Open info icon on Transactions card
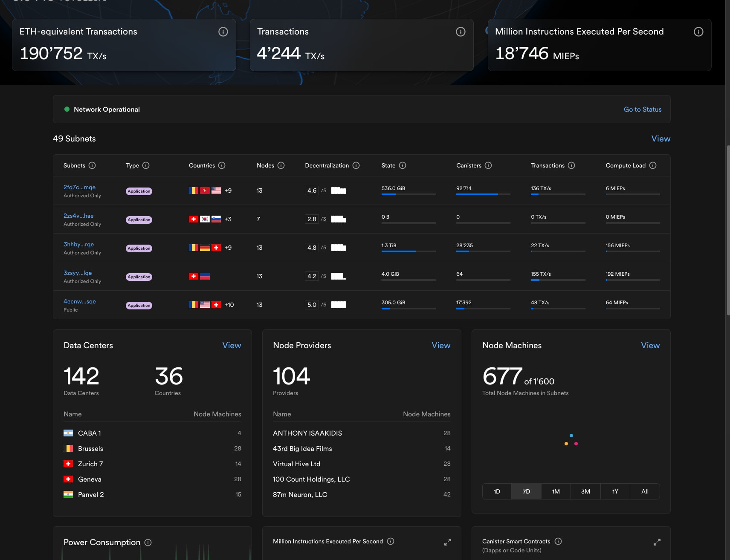 (461, 32)
